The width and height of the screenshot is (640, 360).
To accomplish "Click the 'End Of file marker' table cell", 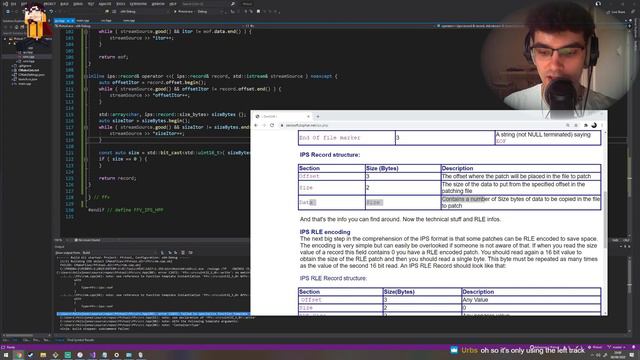I will point(347,138).
